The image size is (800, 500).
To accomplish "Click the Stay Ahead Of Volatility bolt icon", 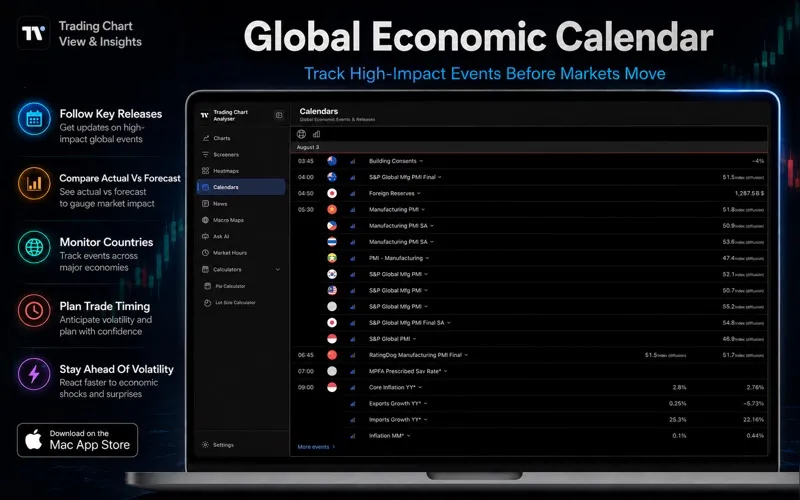I will [34, 374].
